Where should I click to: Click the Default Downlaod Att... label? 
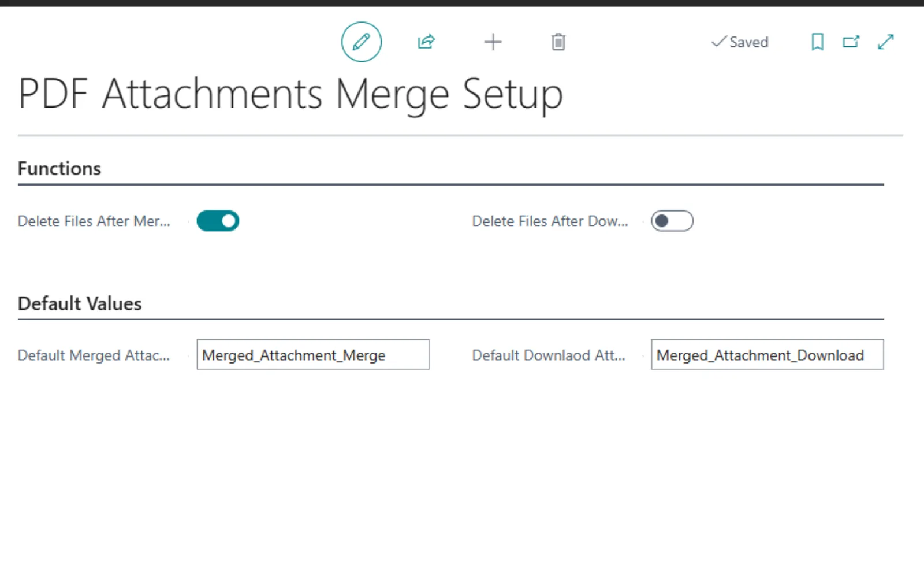[549, 355]
